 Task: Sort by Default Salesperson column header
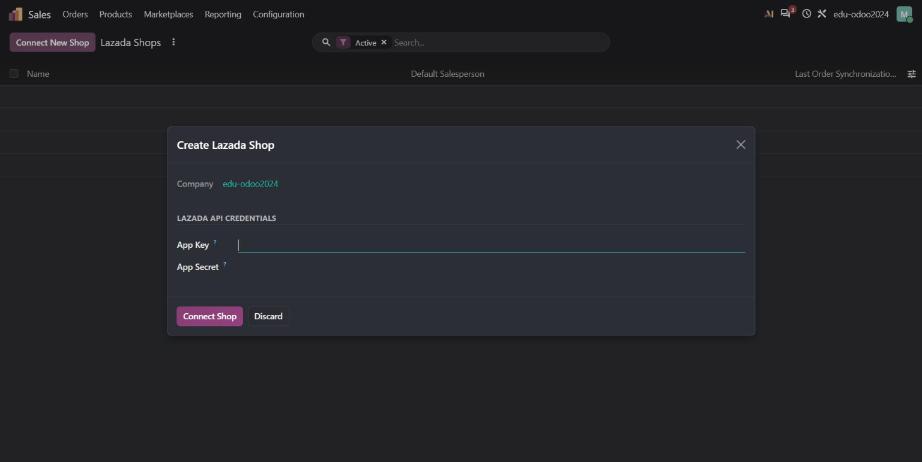click(x=447, y=74)
